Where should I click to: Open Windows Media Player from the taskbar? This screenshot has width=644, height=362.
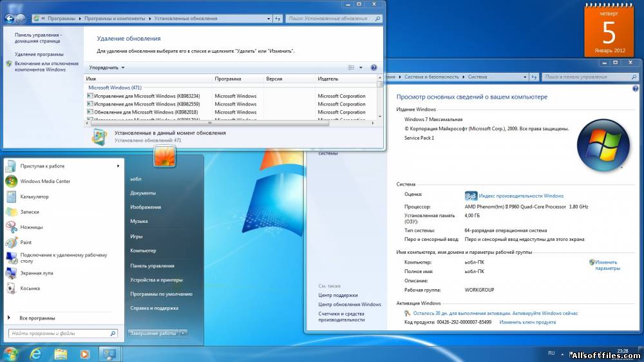84,354
